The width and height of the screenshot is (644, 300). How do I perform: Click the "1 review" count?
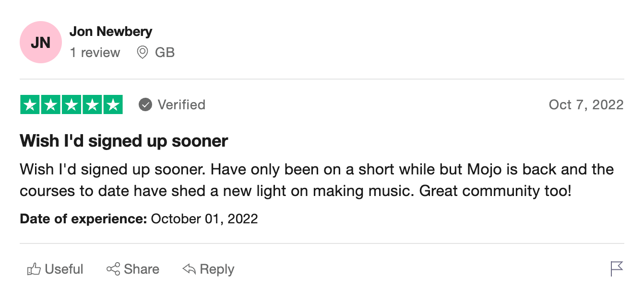[x=95, y=52]
